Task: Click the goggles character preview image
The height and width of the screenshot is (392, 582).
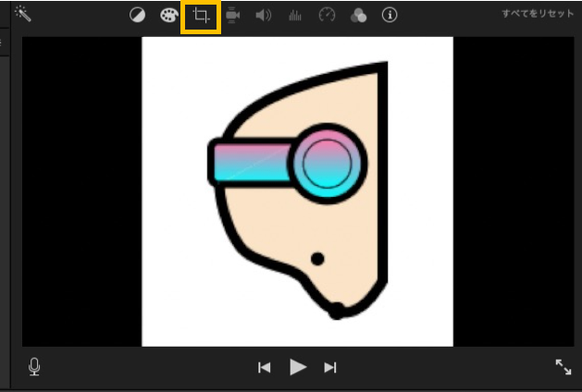Action: [x=297, y=191]
